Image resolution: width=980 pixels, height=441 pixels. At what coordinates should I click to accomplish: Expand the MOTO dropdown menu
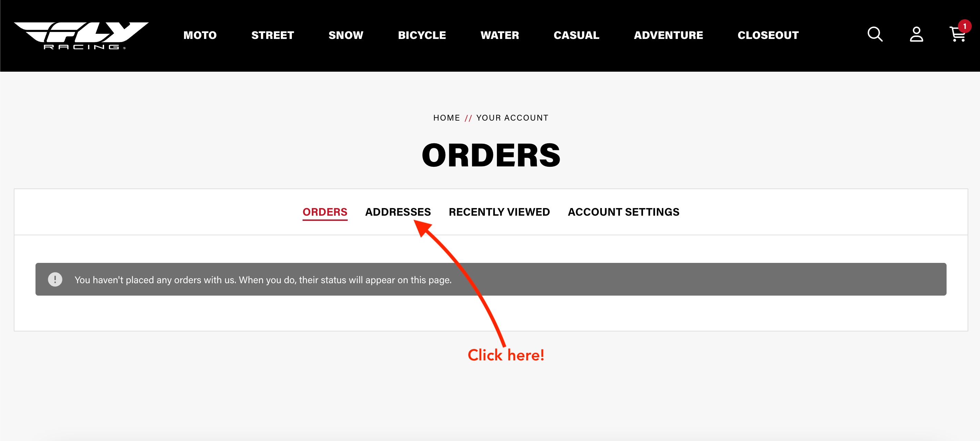[x=200, y=34]
